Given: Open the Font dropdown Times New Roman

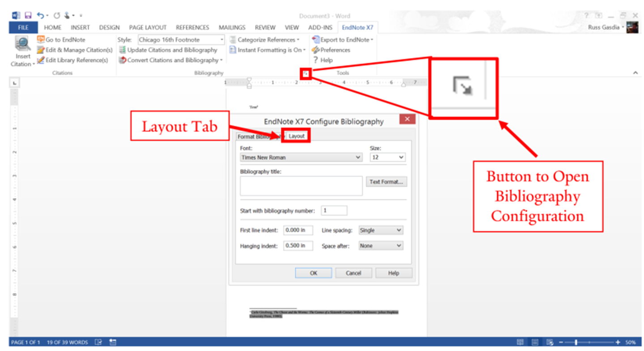Looking at the screenshot, I should pyautogui.click(x=301, y=157).
